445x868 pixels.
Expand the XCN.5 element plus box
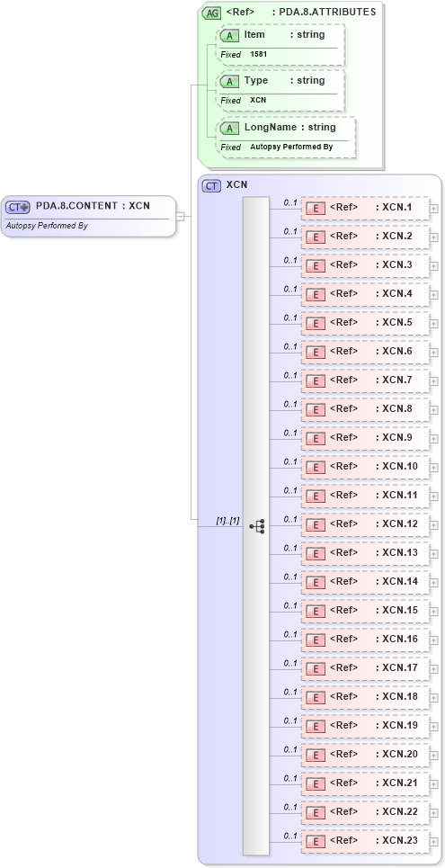coord(434,324)
